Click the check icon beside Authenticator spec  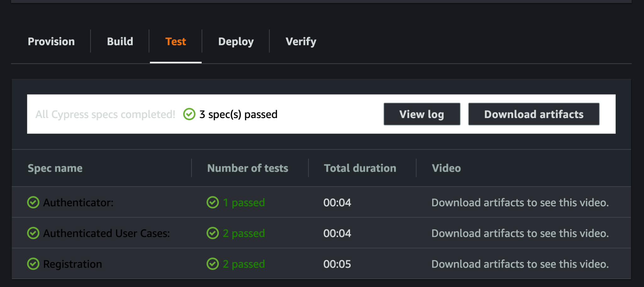pyautogui.click(x=33, y=203)
